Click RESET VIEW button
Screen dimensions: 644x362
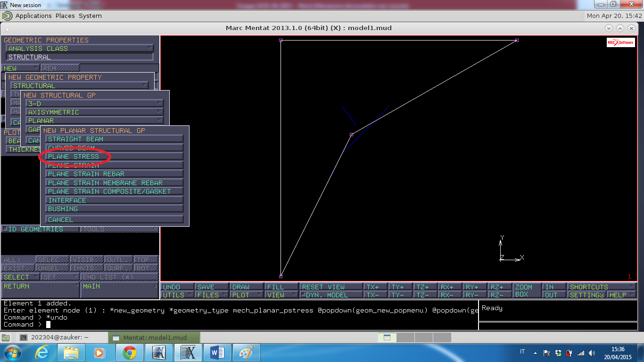(331, 287)
